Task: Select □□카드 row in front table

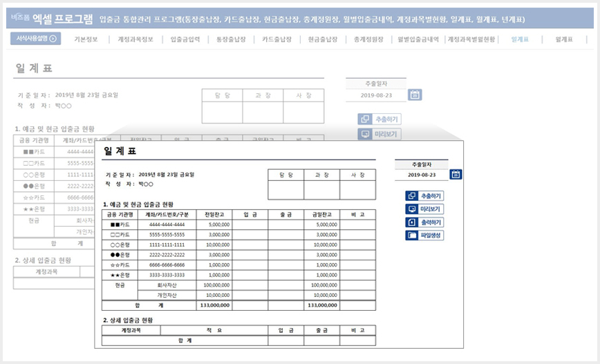Action: pos(238,234)
